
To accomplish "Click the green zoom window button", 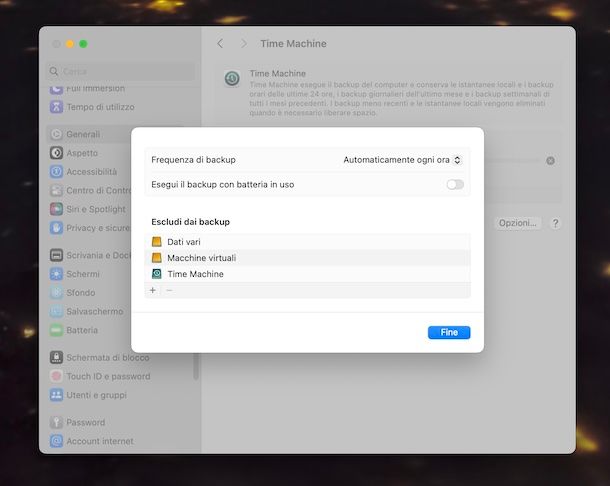I will pos(83,44).
